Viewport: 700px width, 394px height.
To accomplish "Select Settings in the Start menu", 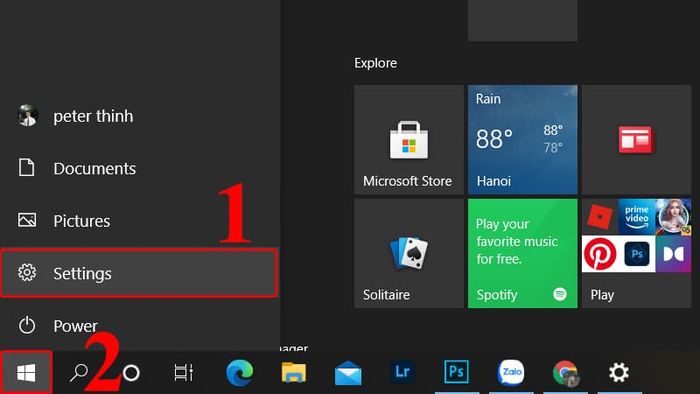I will coord(139,273).
